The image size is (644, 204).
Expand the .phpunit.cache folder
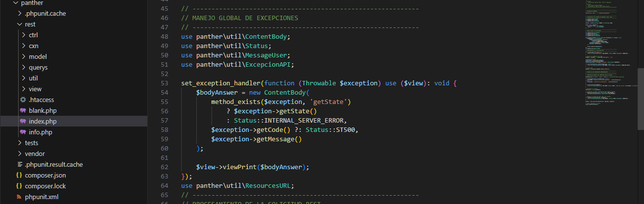(x=20, y=13)
